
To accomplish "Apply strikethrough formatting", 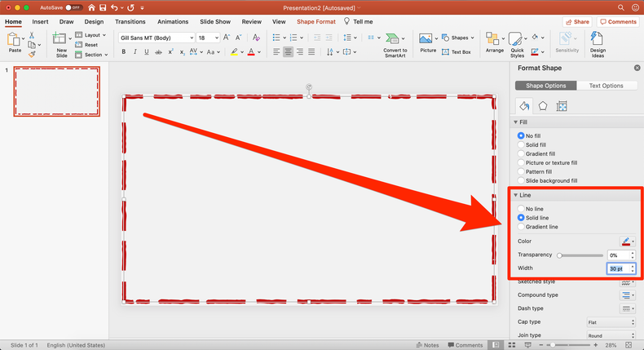I will 158,52.
